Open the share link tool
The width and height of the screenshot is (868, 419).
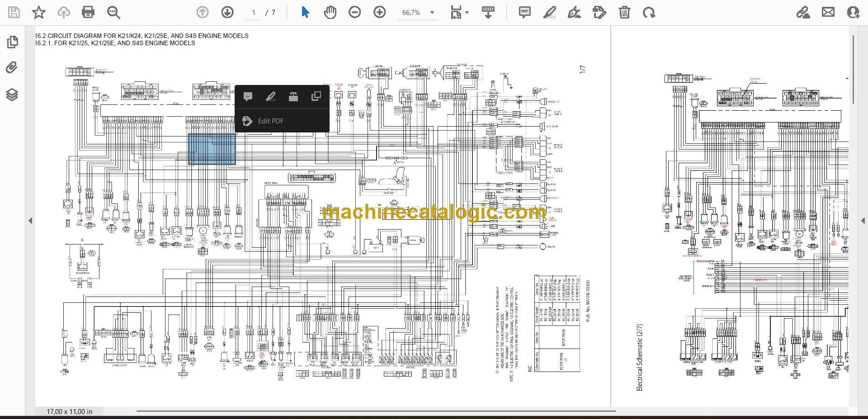coord(803,12)
